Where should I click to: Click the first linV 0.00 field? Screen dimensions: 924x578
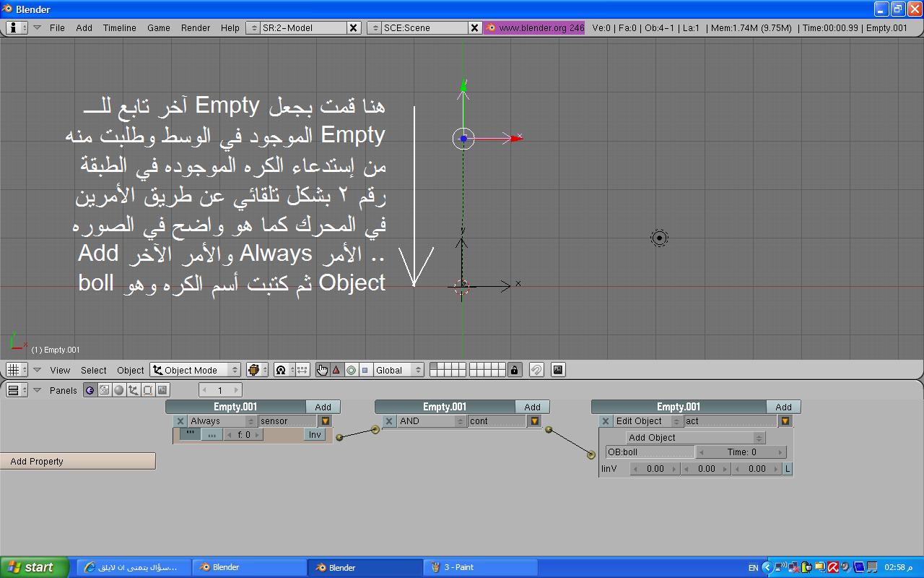point(655,469)
